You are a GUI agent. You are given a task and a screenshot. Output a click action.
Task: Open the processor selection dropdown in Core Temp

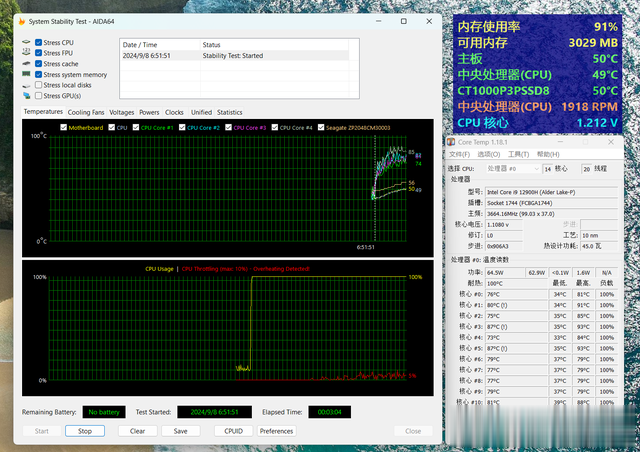click(x=513, y=169)
